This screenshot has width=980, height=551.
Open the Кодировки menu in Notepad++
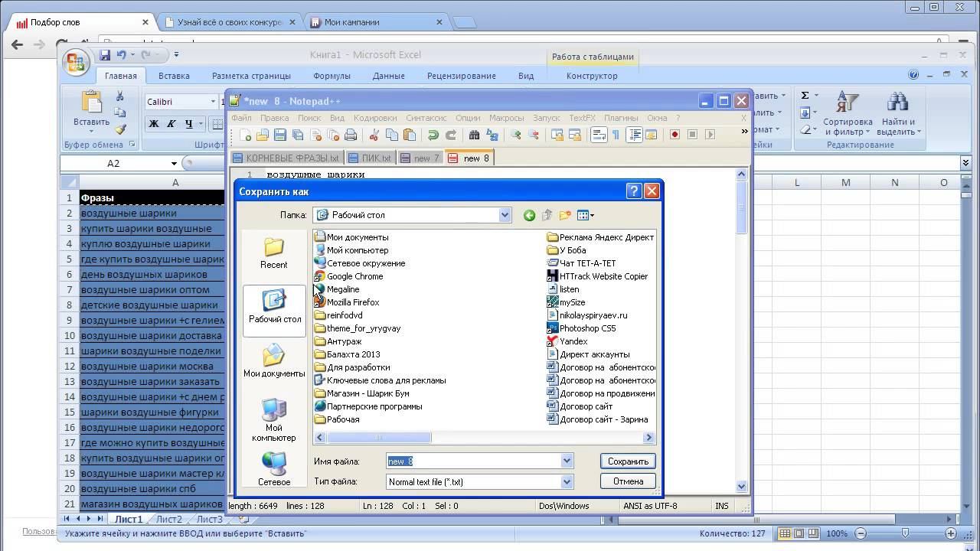[x=375, y=118]
